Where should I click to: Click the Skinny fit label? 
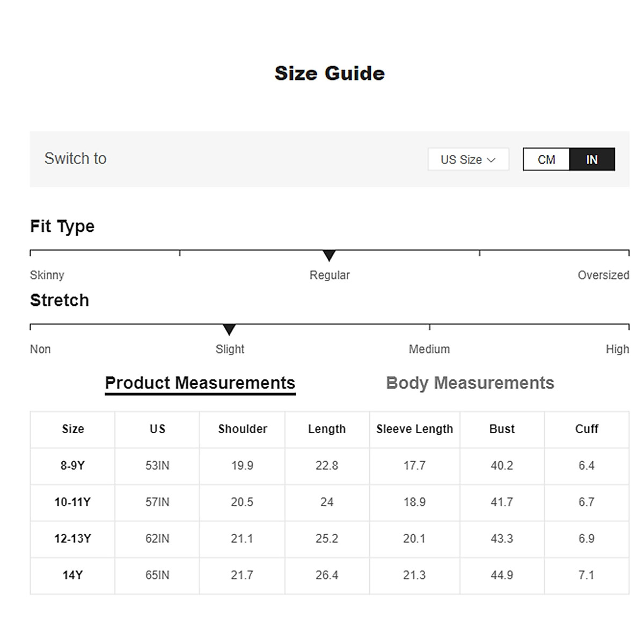(47, 275)
